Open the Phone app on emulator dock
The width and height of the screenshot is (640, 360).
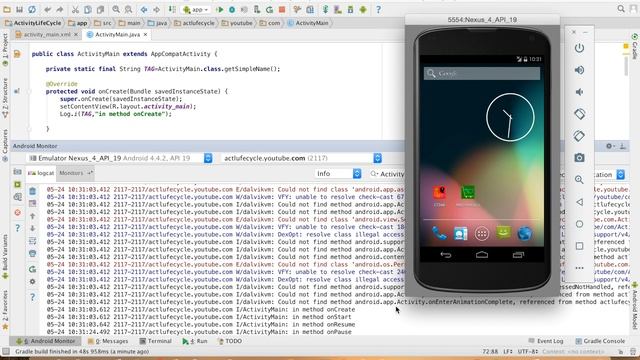[439, 233]
